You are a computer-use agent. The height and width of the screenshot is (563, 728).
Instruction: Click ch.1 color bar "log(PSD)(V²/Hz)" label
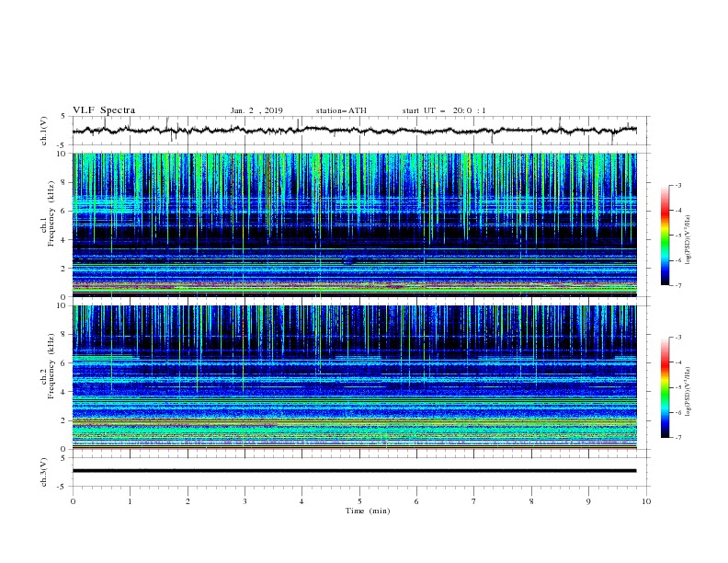pyautogui.click(x=688, y=240)
